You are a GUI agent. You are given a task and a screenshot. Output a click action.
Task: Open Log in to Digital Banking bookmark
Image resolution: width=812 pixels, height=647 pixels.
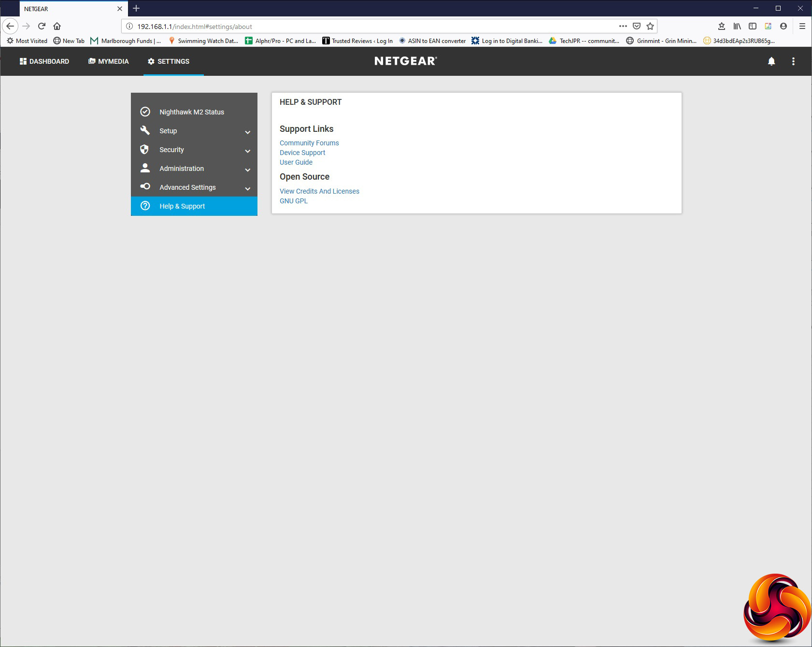(x=507, y=41)
